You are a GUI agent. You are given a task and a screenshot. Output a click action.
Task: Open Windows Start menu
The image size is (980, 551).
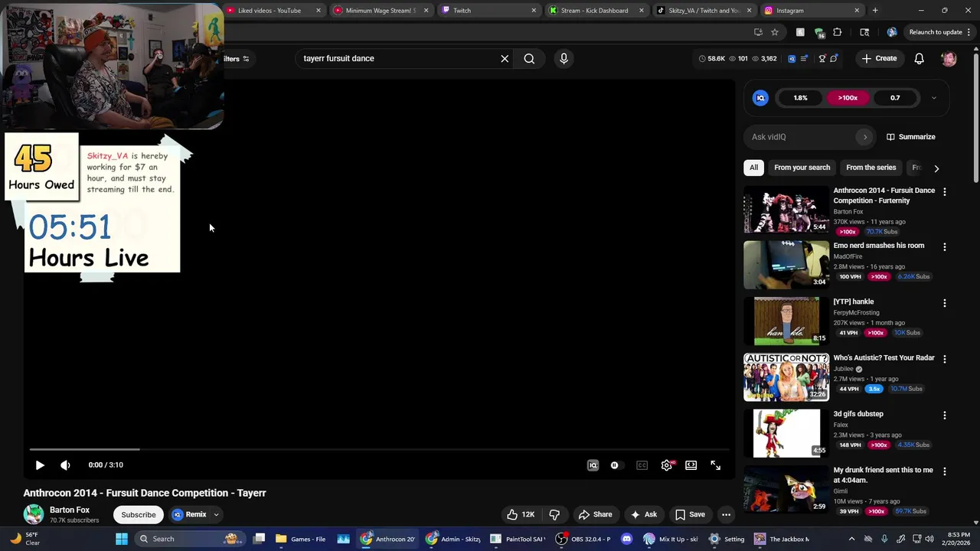(121, 539)
